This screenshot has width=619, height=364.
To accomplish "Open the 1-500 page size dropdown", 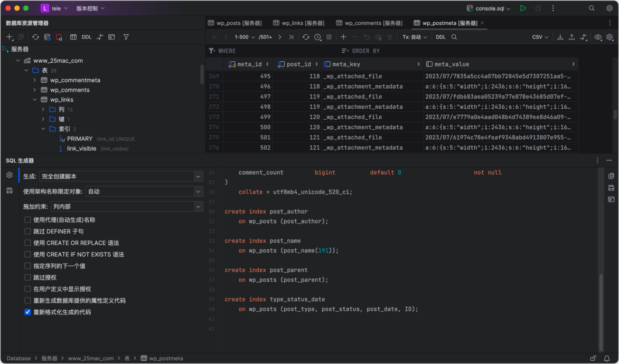I will coord(245,37).
